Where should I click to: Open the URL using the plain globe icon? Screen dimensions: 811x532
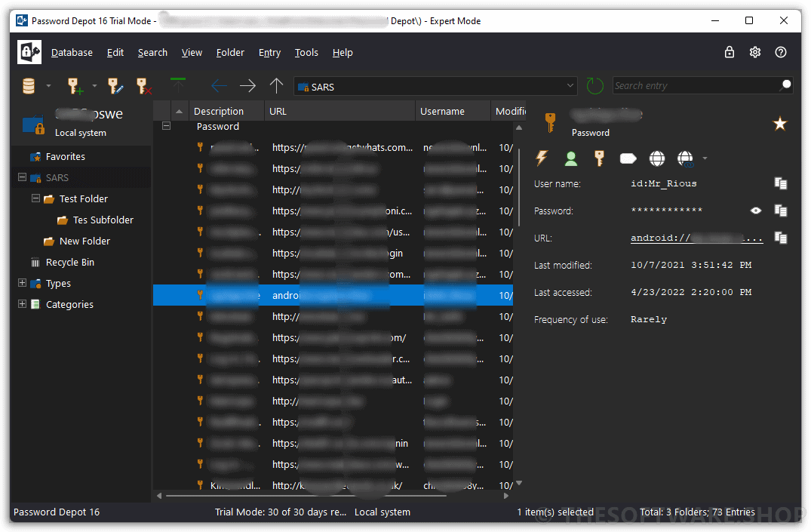click(x=657, y=158)
